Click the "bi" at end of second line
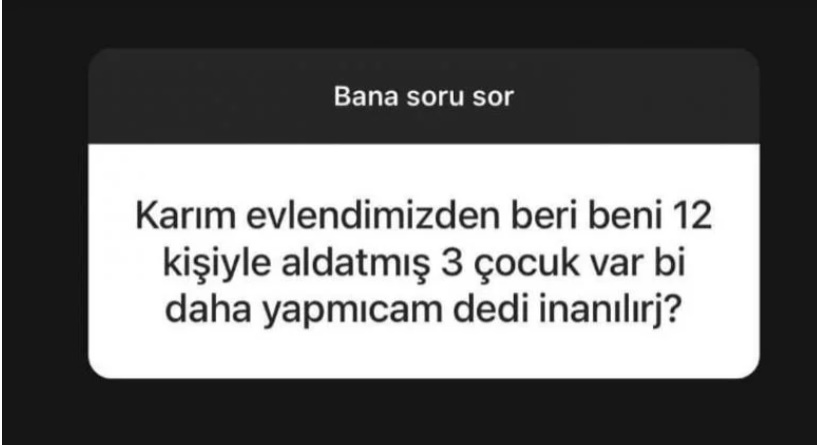This screenshot has height=445, width=817. pos(669,264)
